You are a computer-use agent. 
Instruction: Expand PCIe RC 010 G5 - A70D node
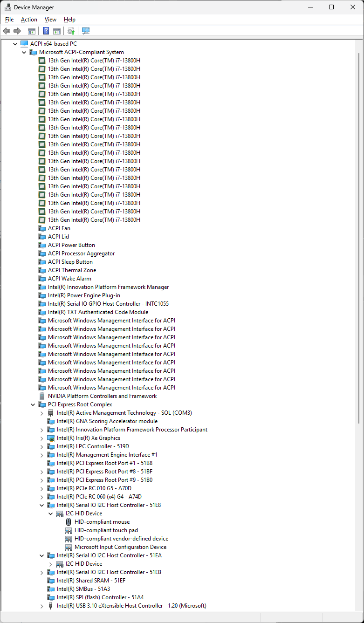click(x=41, y=488)
